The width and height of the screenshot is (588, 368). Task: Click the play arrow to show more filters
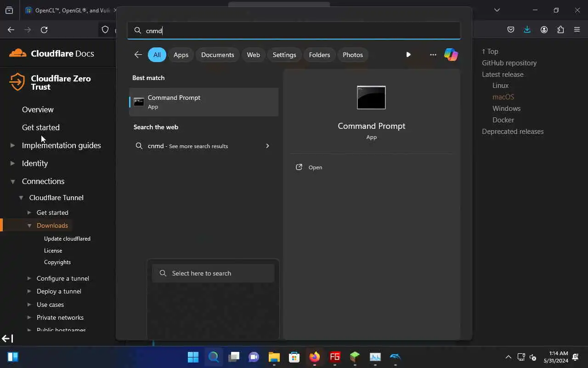[x=408, y=54]
